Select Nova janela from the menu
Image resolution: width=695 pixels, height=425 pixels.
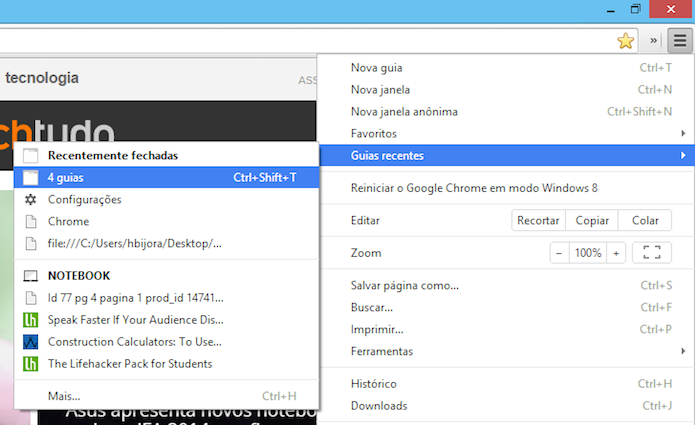pyautogui.click(x=507, y=90)
